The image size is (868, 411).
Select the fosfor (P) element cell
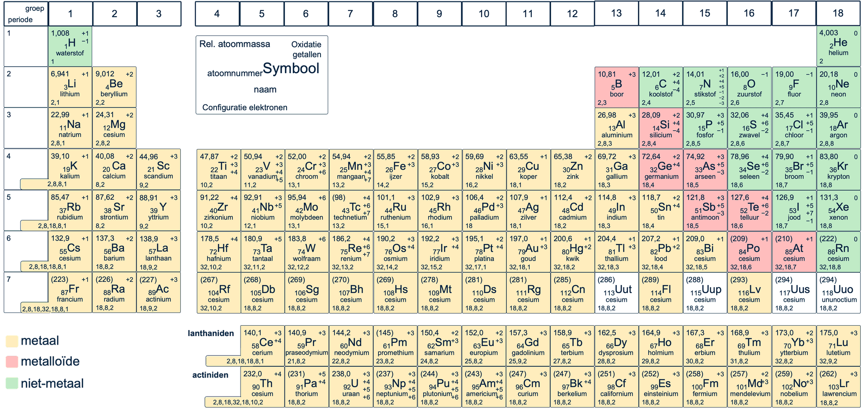point(705,128)
